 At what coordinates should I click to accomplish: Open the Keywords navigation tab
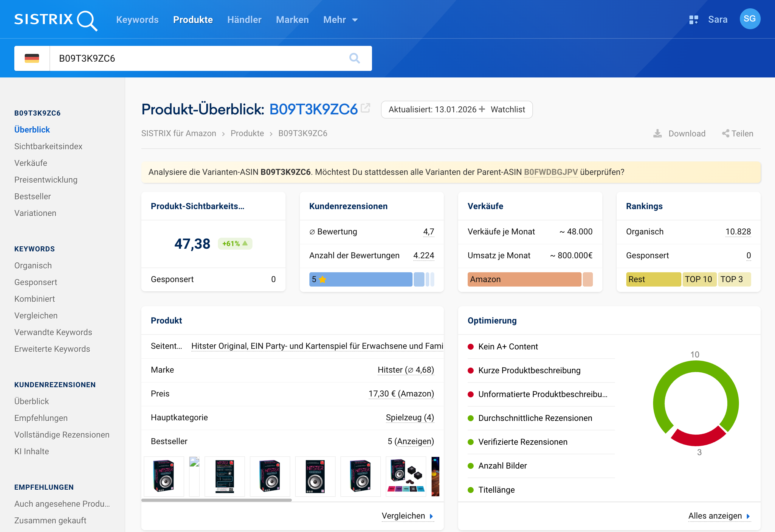pos(137,20)
